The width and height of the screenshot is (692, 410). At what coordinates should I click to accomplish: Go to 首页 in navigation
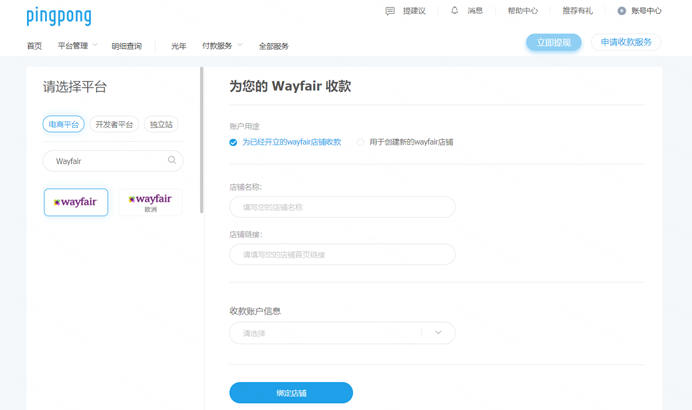[x=34, y=46]
